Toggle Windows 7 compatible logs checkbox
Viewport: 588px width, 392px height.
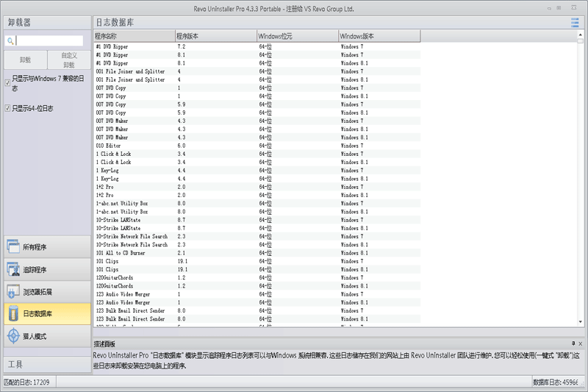[x=7, y=83]
